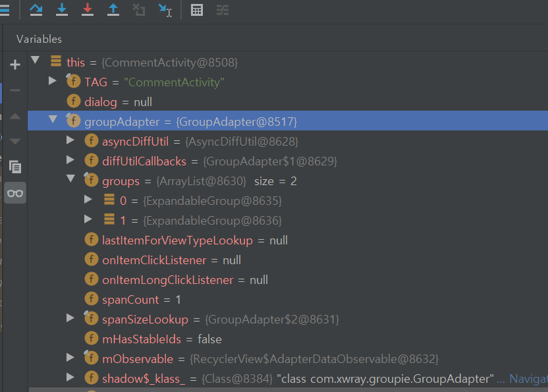The width and height of the screenshot is (548, 392).
Task: Collapse the groupAdapter node
Action: (53, 119)
